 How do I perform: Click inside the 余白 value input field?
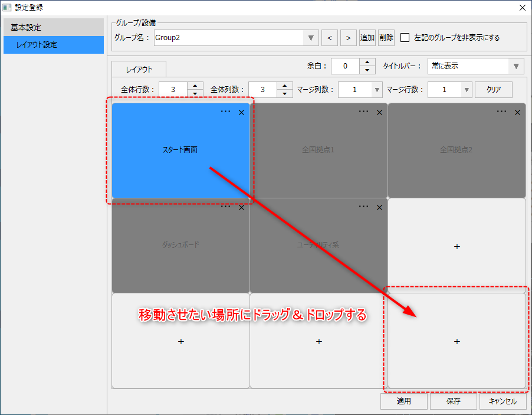coord(345,66)
